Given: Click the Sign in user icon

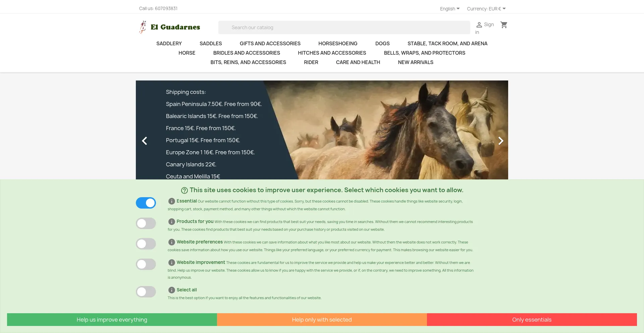Looking at the screenshot, I should point(479,25).
